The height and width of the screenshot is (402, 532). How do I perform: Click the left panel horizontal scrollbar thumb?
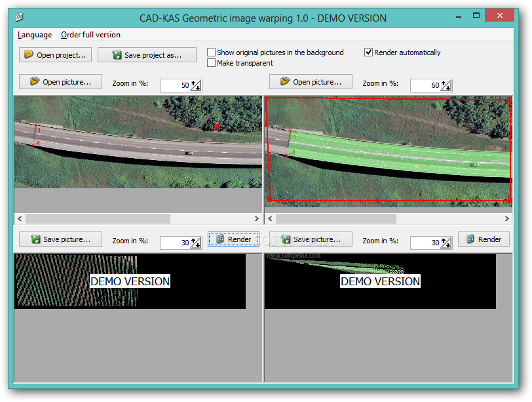[x=98, y=218]
